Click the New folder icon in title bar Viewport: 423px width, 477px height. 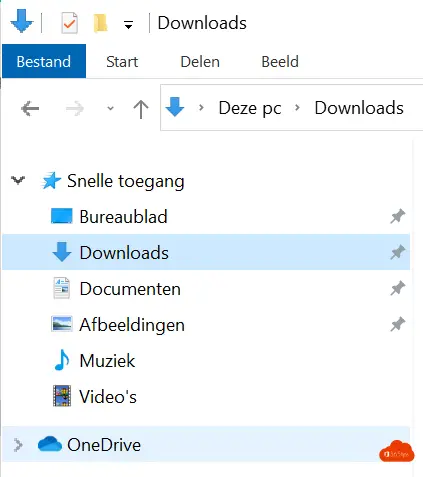point(100,23)
